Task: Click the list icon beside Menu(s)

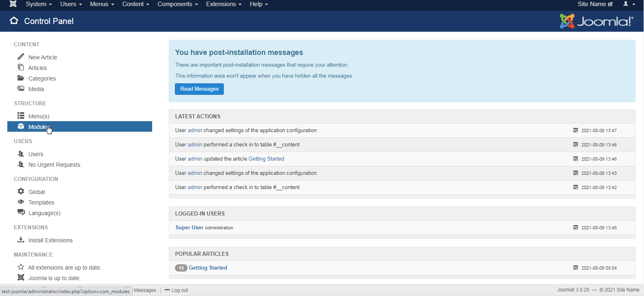Action: [21, 116]
